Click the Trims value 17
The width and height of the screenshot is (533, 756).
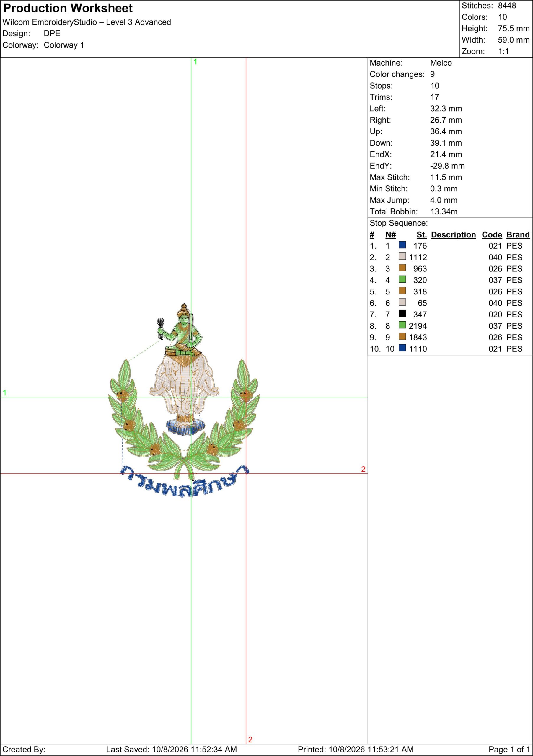(x=435, y=97)
